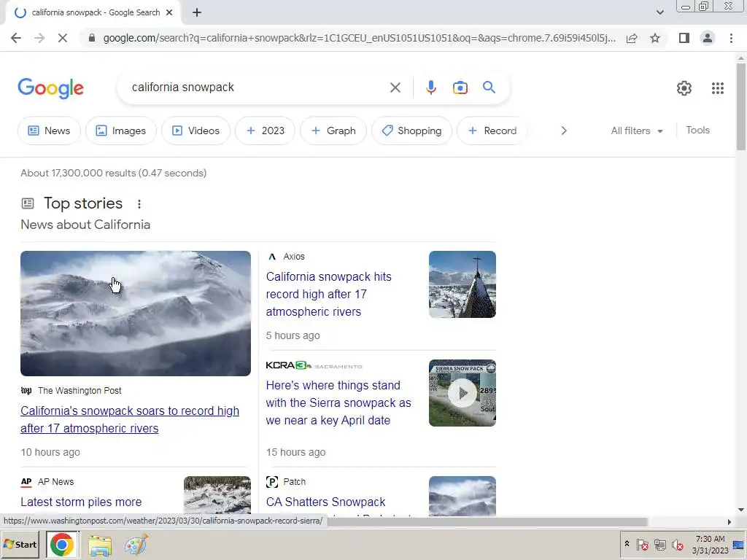Viewport: 747px width, 560px height.
Task: Open Top stories more options menu
Action: tap(139, 204)
